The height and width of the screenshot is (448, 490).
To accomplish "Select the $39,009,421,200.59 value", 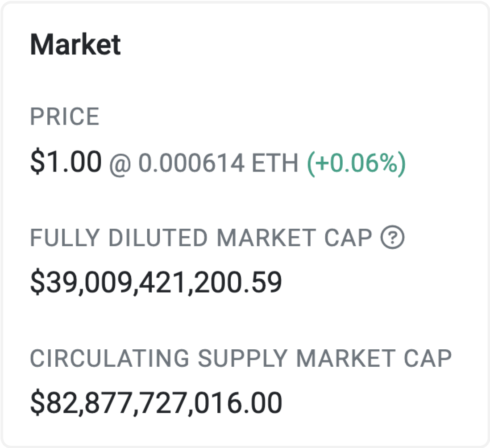I will [x=156, y=282].
